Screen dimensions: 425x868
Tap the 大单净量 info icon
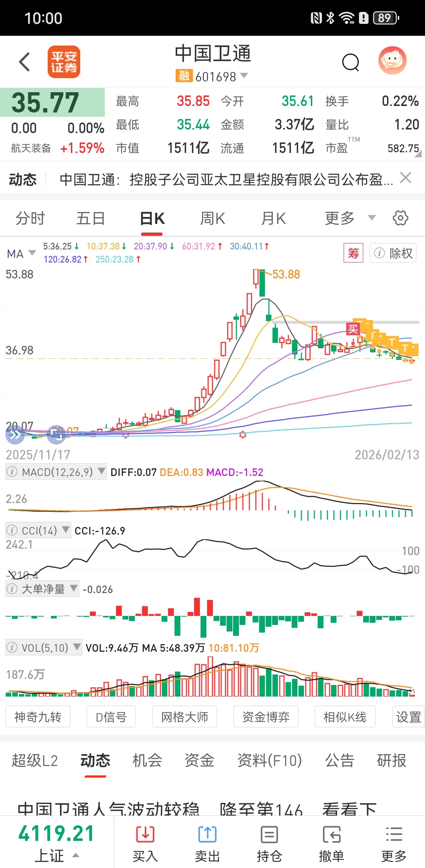pos(12,589)
